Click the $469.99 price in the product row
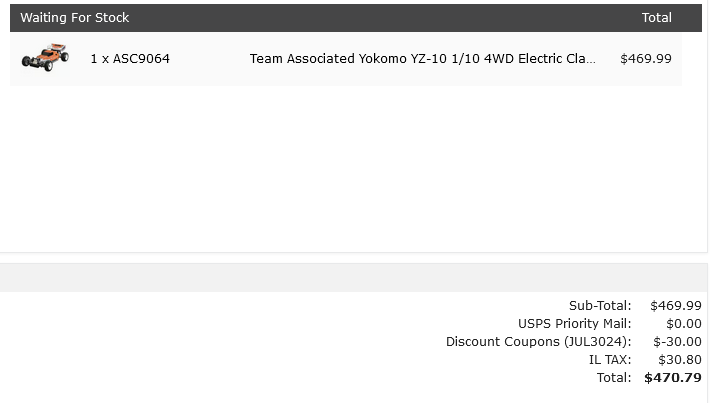This screenshot has height=403, width=713. (x=646, y=59)
